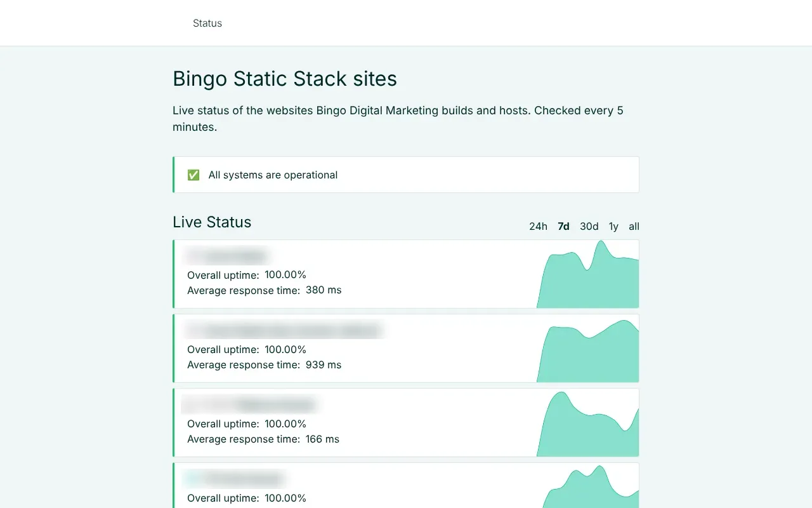Screen dimensions: 812x508
Task: Click the 'Bingo Static Stack sites' heading
Action: click(285, 79)
